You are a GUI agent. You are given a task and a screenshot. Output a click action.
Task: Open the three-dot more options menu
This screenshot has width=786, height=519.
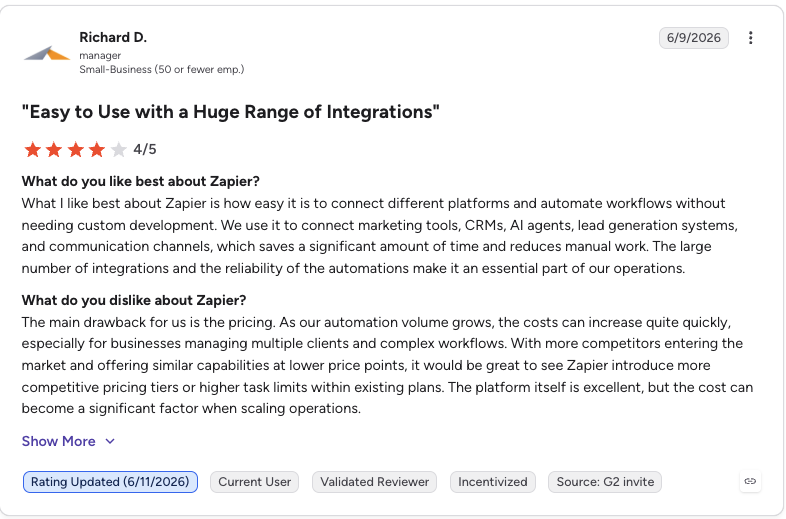[750, 38]
